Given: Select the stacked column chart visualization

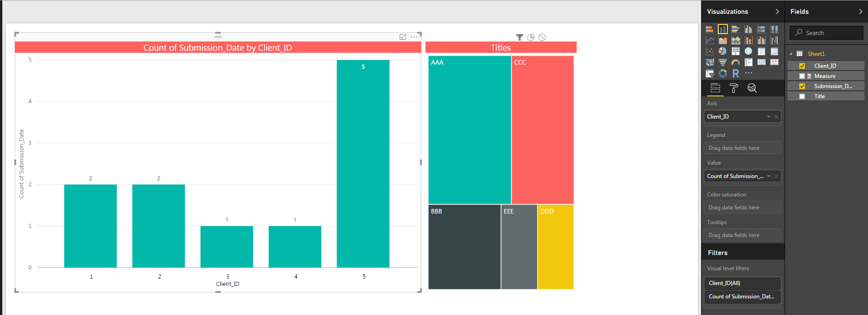Looking at the screenshot, I should tap(723, 29).
